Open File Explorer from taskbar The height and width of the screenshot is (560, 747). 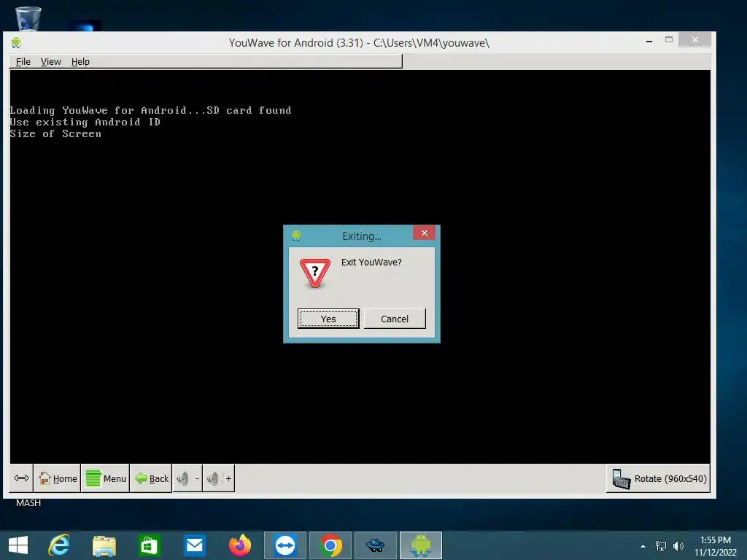click(104, 545)
